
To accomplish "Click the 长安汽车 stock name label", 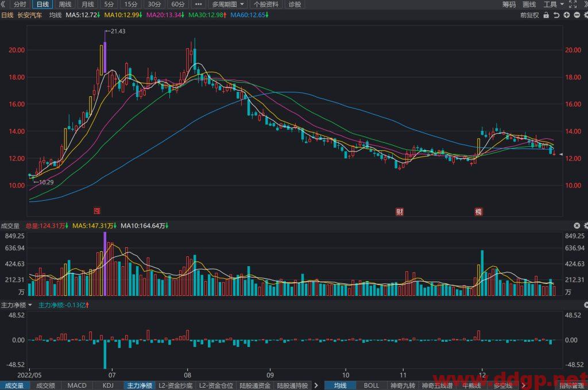I will (30, 15).
